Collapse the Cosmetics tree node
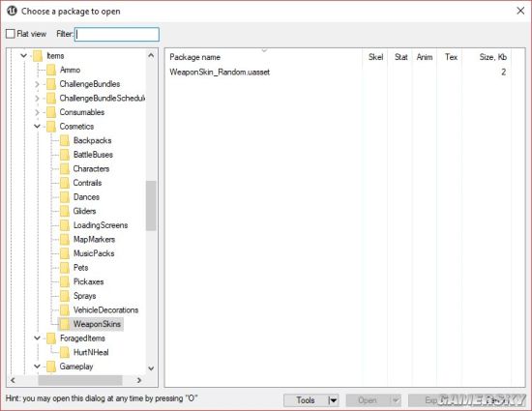Screen dimensions: 532x411 37,126
